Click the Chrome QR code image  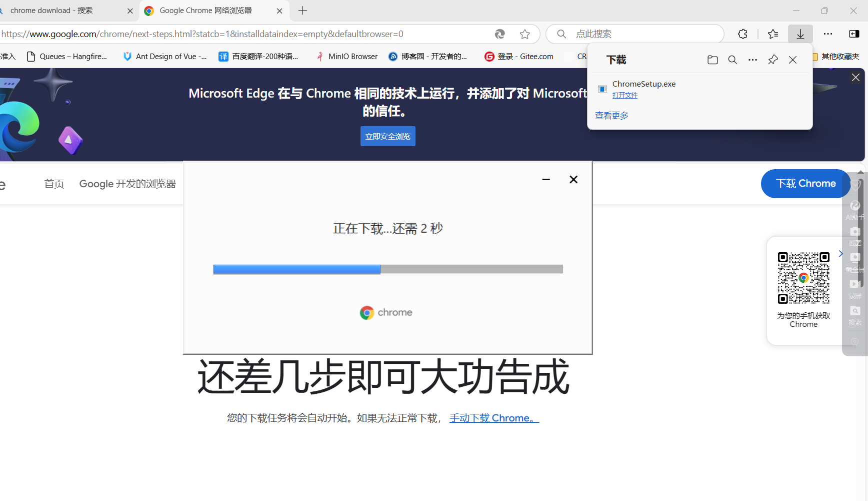pyautogui.click(x=803, y=278)
